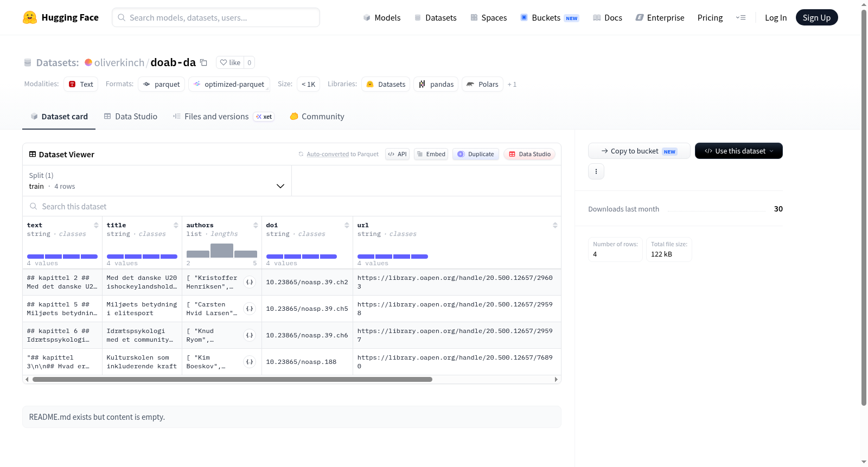Select the optimized-parquet format tag
The width and height of the screenshot is (868, 467).
coord(229,84)
